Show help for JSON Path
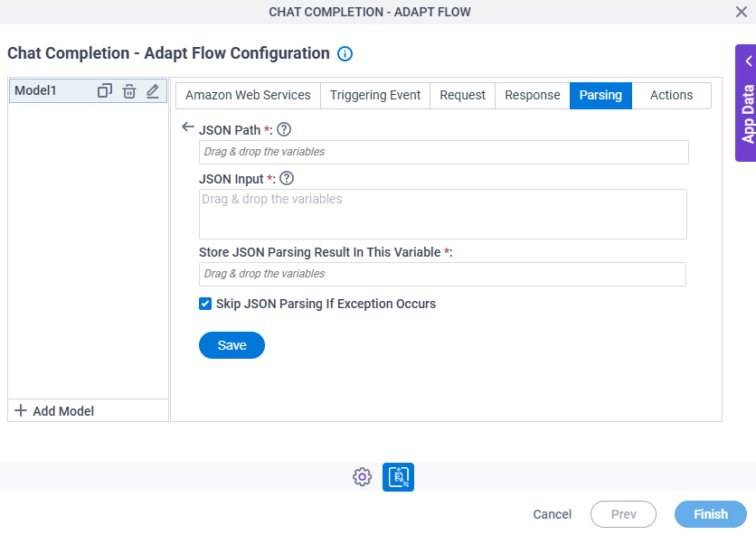This screenshot has height=535, width=756. pos(284,129)
